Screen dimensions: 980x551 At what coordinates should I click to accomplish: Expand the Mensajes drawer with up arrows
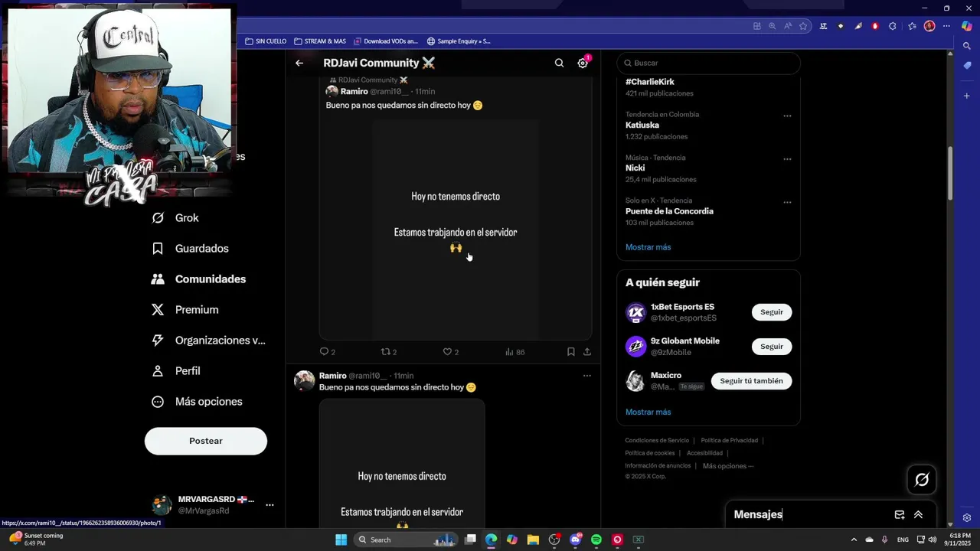pyautogui.click(x=918, y=515)
